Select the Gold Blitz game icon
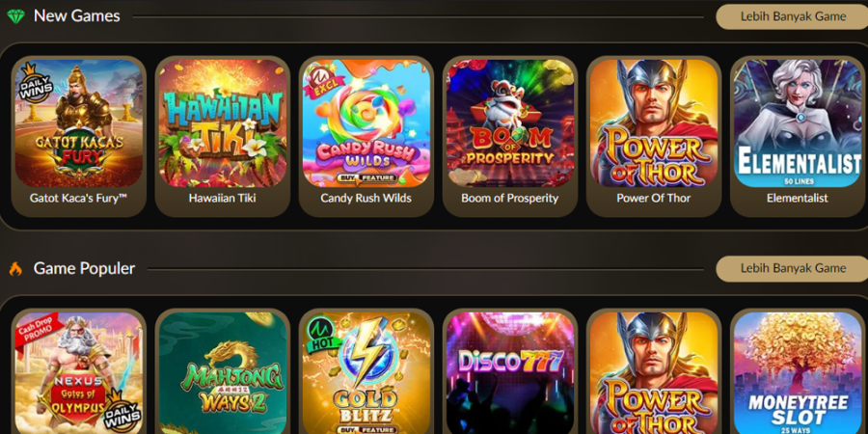The image size is (868, 434). (x=366, y=372)
